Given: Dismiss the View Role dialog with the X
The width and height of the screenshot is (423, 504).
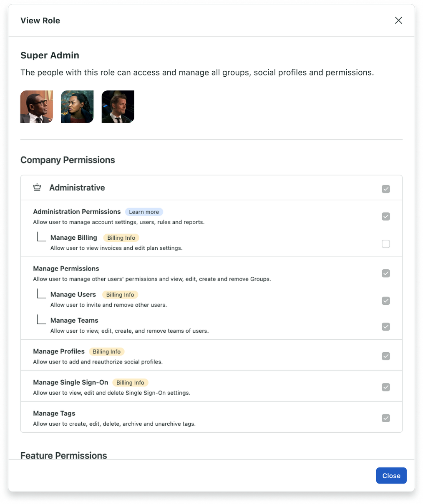Looking at the screenshot, I should [x=398, y=20].
